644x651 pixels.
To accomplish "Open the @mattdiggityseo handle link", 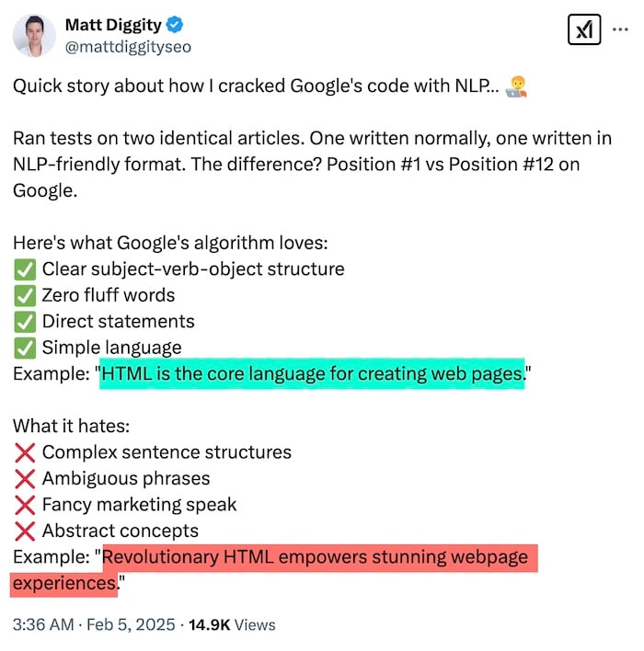I will (x=128, y=47).
